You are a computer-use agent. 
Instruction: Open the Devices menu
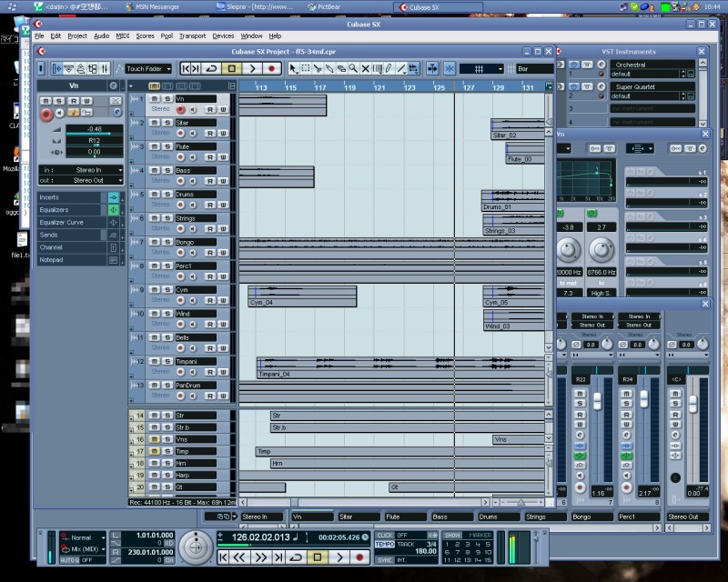223,35
